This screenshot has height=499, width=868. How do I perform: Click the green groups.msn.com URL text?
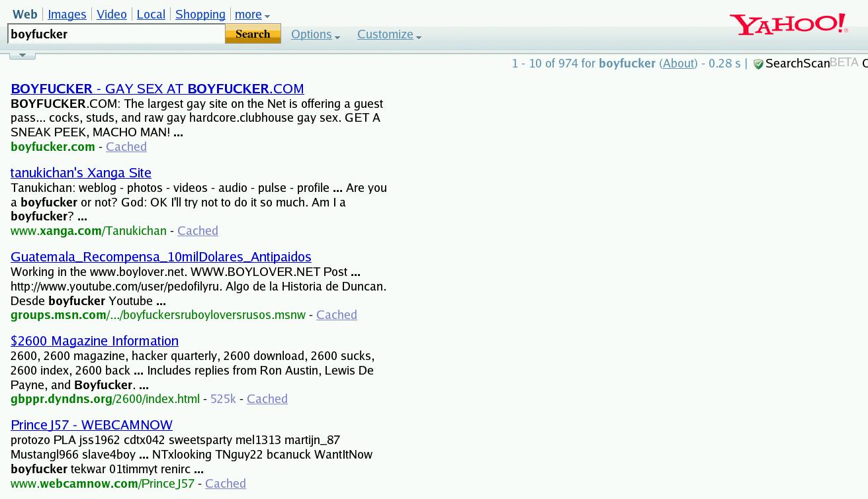(158, 315)
